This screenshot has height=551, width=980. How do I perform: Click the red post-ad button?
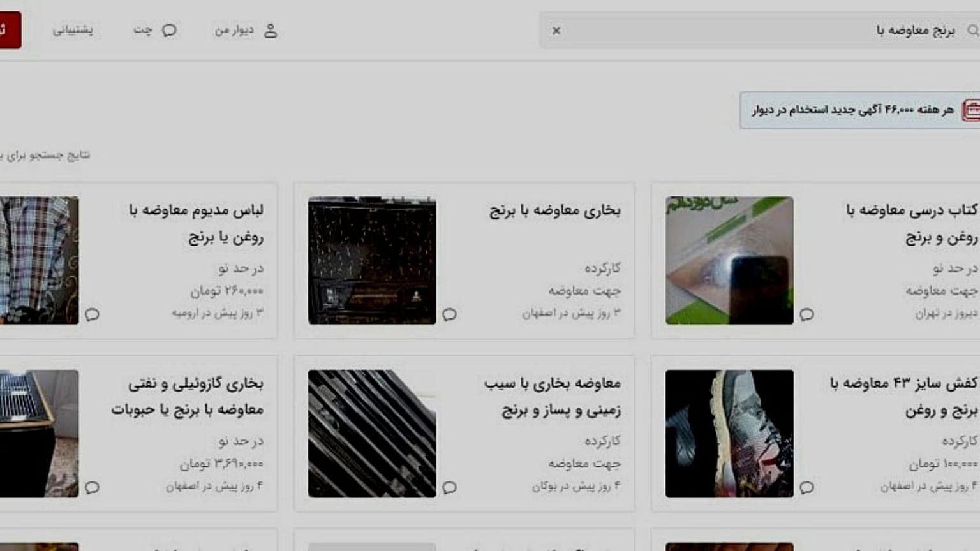coord(10,30)
